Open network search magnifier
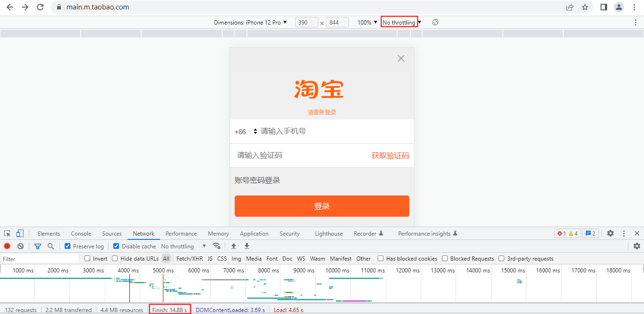This screenshot has width=644, height=314. [51, 246]
